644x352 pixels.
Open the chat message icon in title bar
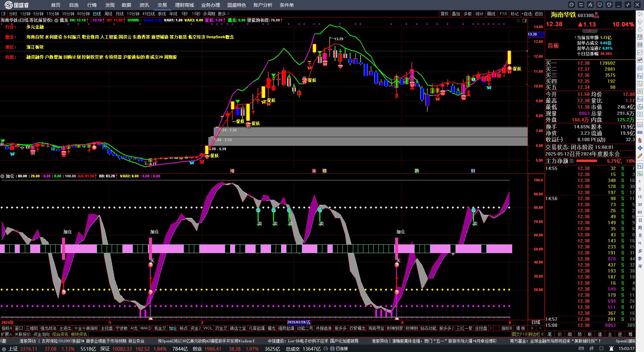click(x=572, y=5)
